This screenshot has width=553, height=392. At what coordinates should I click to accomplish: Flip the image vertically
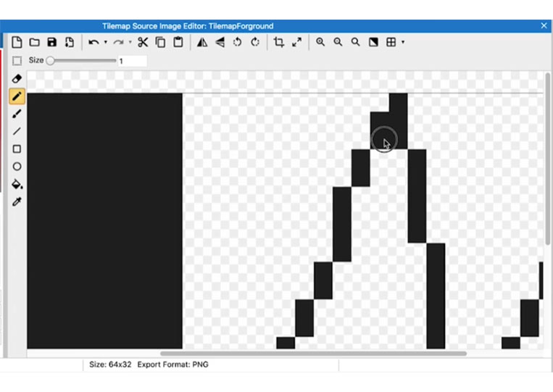(x=220, y=42)
